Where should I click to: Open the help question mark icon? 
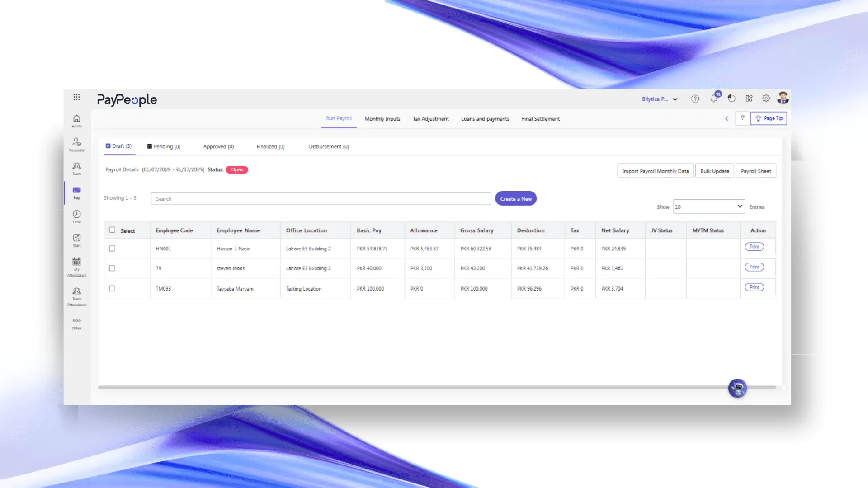[695, 99]
